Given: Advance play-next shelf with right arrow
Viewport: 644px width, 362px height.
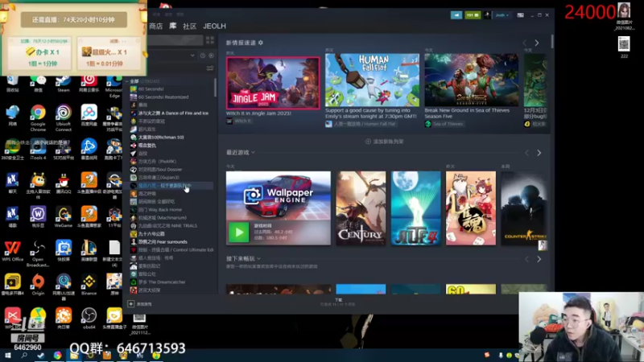Looking at the screenshot, I should coord(539,259).
